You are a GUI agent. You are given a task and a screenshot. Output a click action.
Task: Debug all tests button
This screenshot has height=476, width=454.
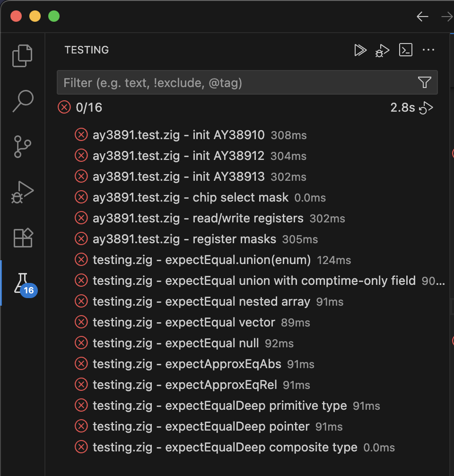coord(382,50)
